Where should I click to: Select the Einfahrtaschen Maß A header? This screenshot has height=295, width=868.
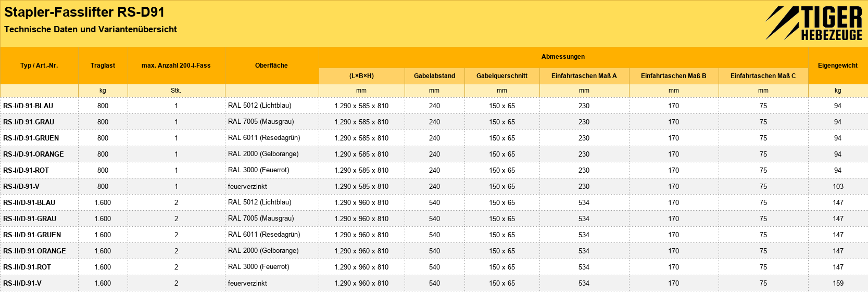point(584,76)
